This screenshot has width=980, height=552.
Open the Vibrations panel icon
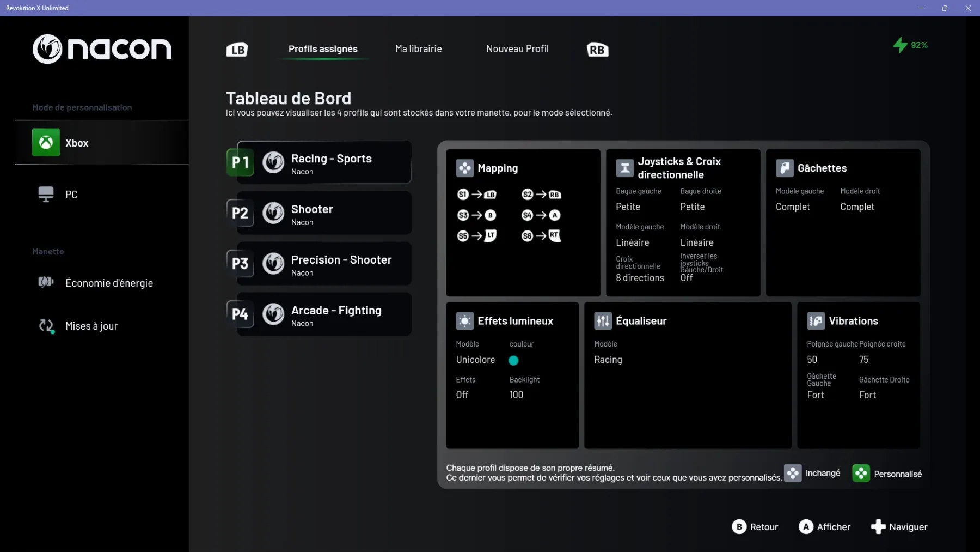[x=816, y=321]
